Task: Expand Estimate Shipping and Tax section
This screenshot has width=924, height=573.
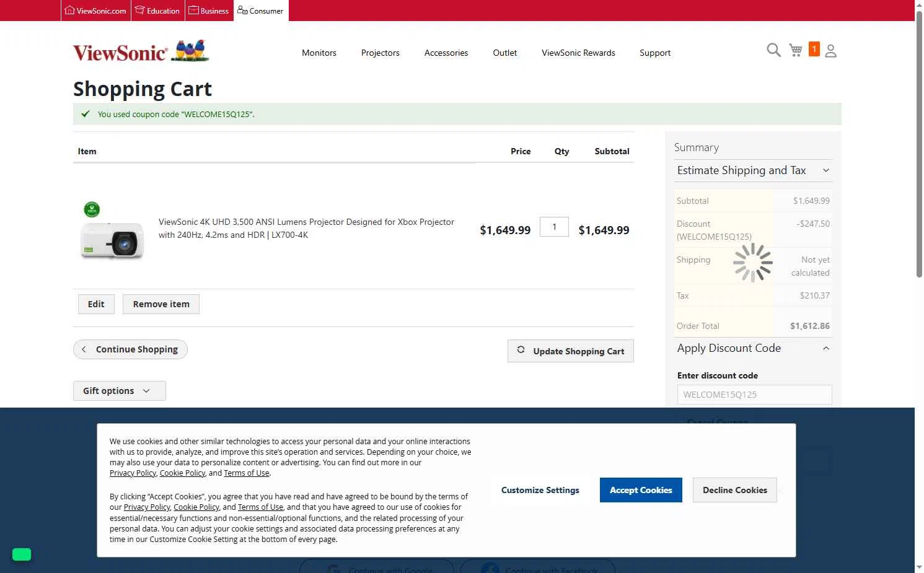Action: pos(753,170)
